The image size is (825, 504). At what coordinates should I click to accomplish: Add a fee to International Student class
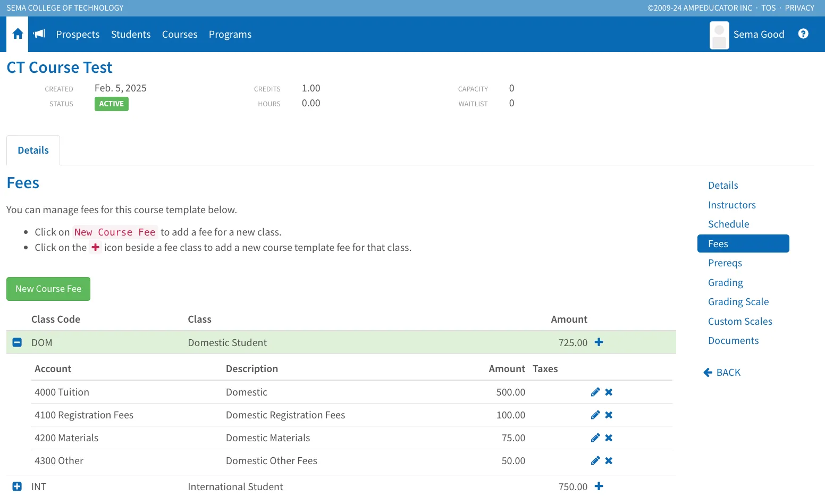[x=599, y=486]
